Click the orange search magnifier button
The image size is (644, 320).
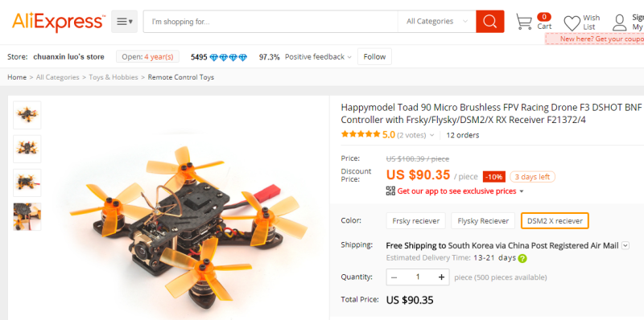[x=489, y=22]
